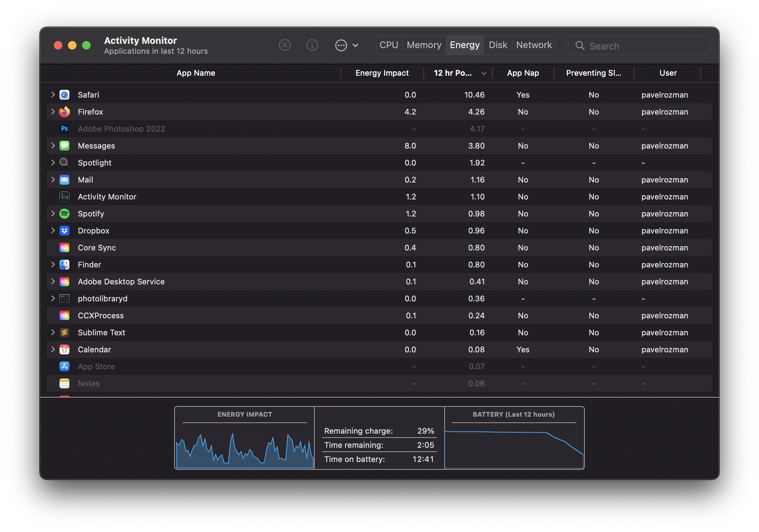Expand the Spotify row
759x532 pixels.
click(x=53, y=213)
